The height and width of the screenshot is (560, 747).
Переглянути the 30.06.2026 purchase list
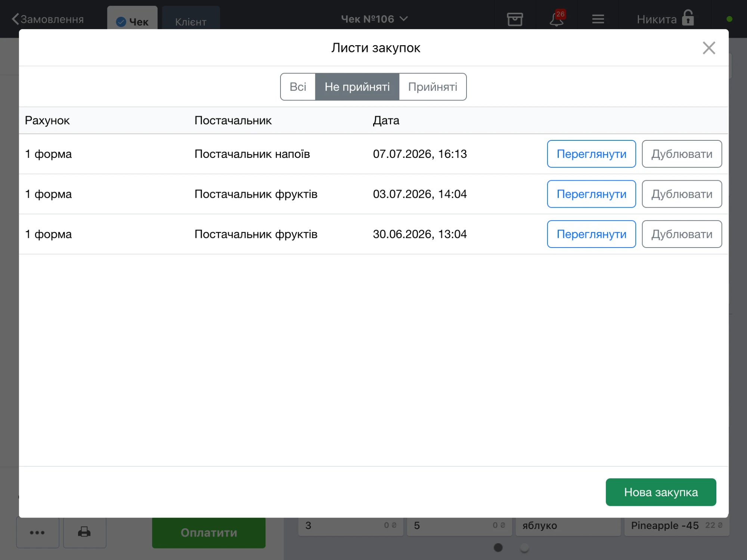(x=591, y=234)
